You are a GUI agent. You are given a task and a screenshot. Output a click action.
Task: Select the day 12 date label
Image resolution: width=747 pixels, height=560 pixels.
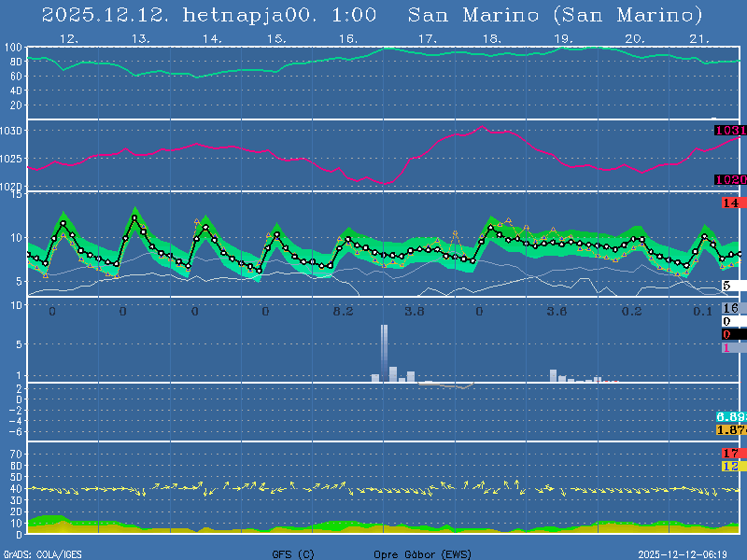pos(68,39)
